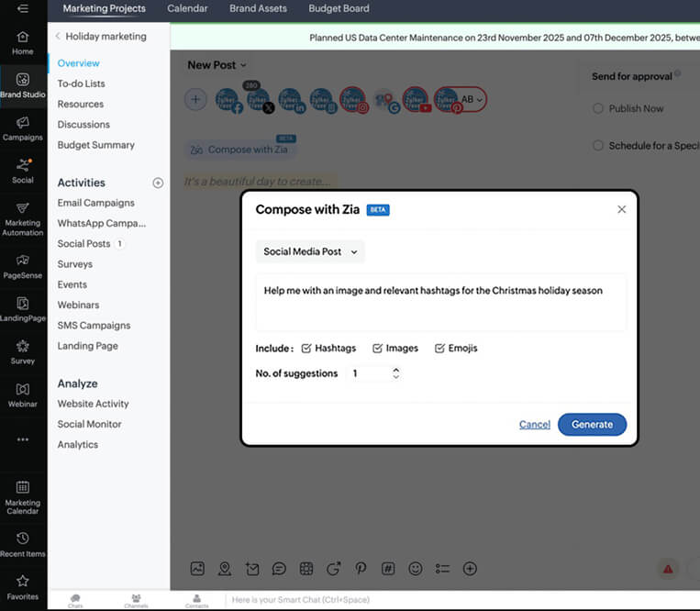Image resolution: width=700 pixels, height=611 pixels.
Task: Add a new activity with the plus icon
Action: 158,183
